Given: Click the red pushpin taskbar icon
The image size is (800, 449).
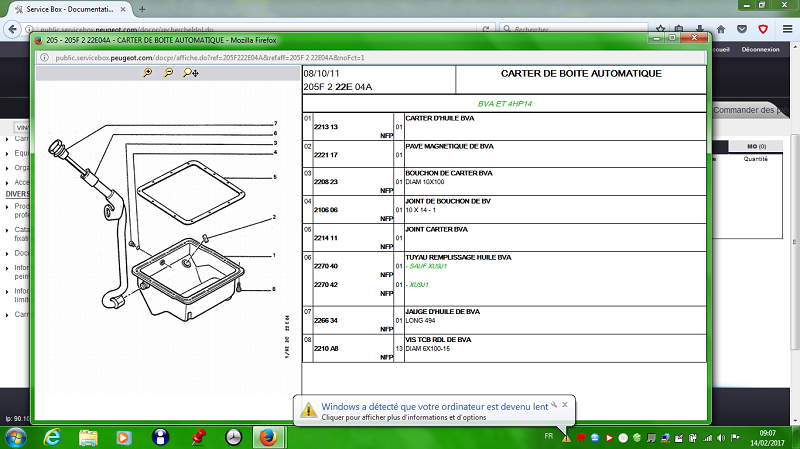Looking at the screenshot, I should point(198,437).
